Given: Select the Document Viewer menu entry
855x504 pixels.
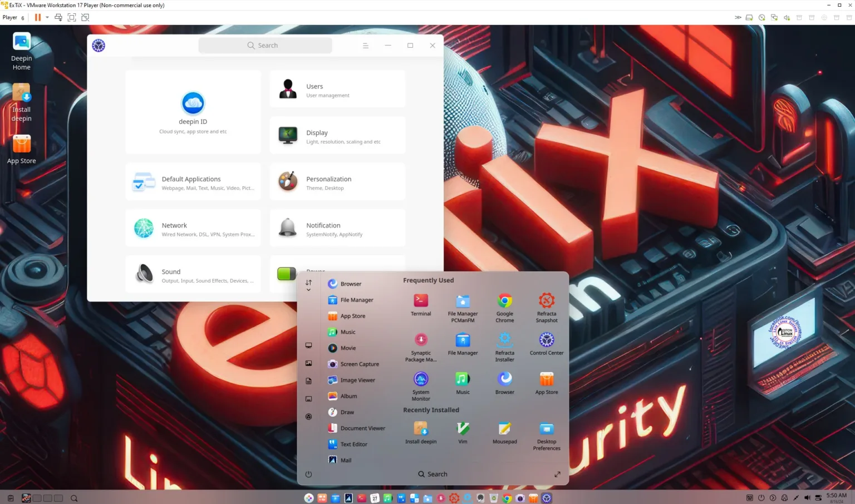Looking at the screenshot, I should [362, 428].
